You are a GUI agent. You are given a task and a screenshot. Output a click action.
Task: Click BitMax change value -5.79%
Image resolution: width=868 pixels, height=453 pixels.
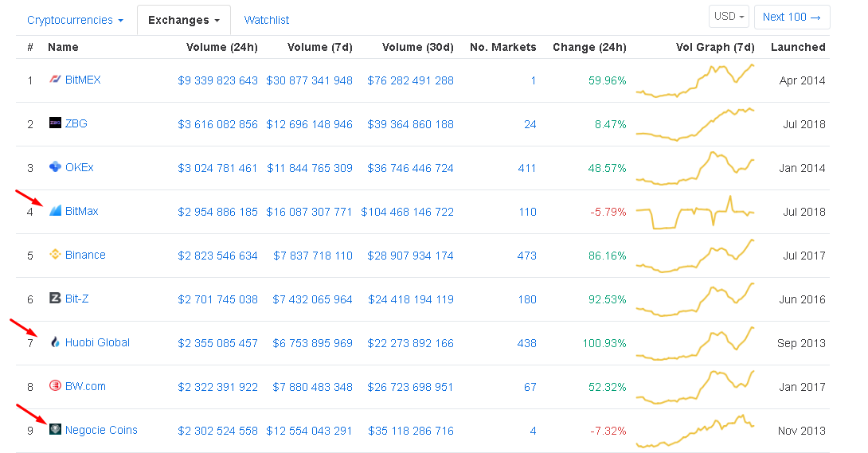tap(608, 212)
